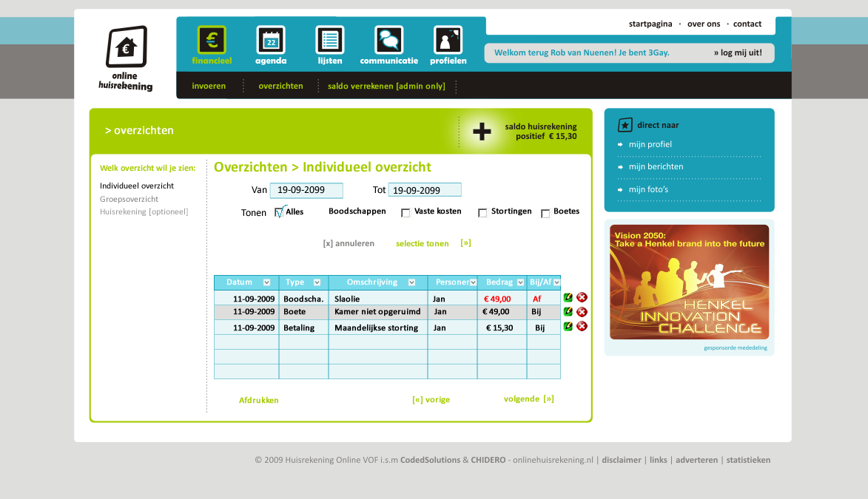Click the selectie tonen link
This screenshot has height=499, width=868.
(x=422, y=243)
